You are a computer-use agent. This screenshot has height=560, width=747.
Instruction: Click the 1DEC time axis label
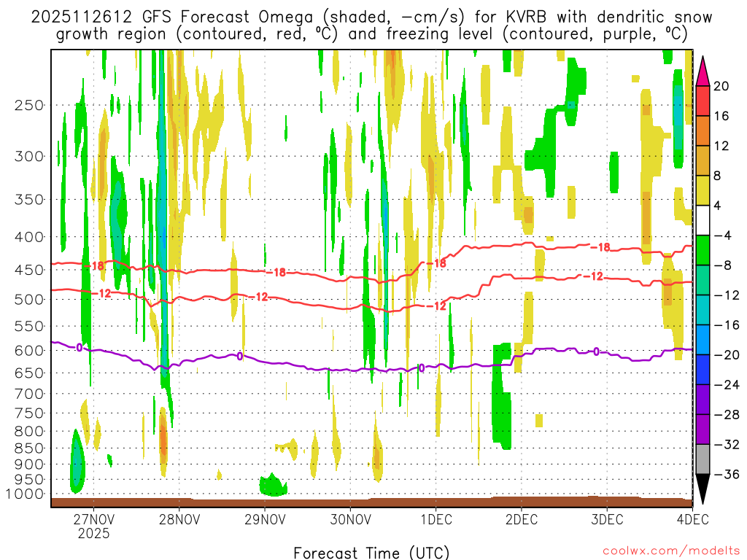click(x=436, y=519)
